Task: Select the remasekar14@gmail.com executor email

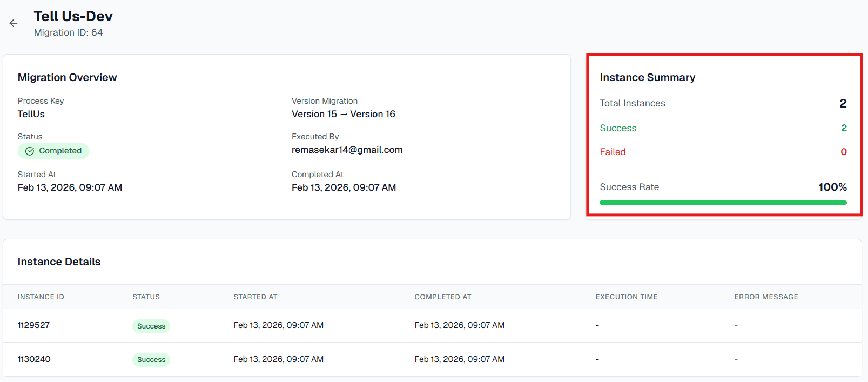Action: (x=347, y=150)
